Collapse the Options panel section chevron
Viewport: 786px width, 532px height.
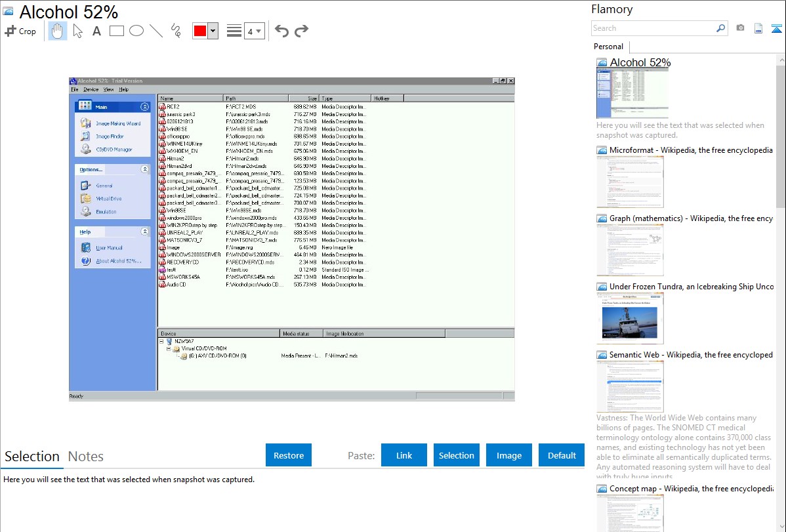click(144, 169)
